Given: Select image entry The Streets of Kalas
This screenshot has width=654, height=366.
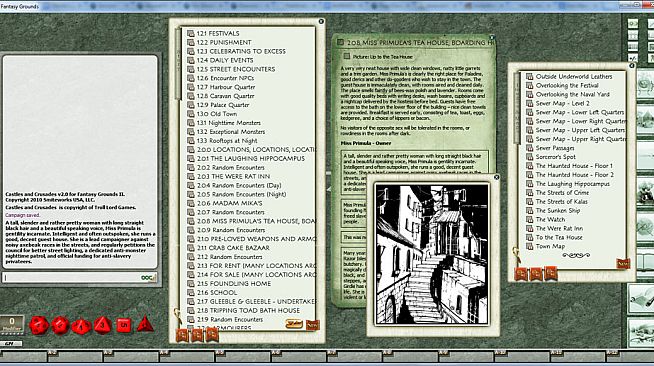Looking at the screenshot, I should 561,202.
